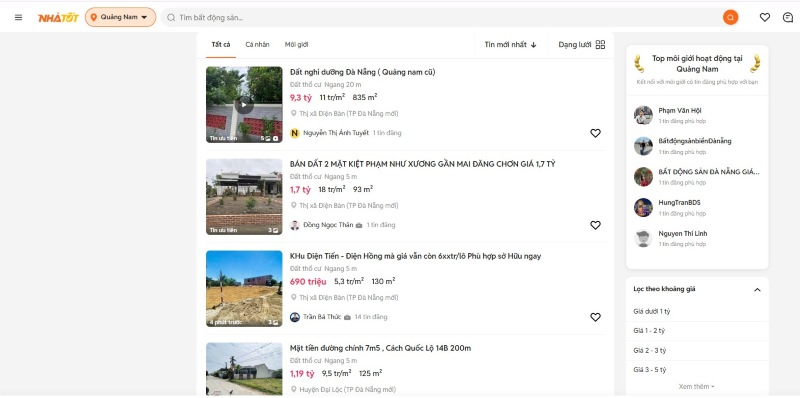
Task: Open broker BẤT ĐỘNG SẢN ĐÀ NẴNG GIÁ
Action: [709, 172]
